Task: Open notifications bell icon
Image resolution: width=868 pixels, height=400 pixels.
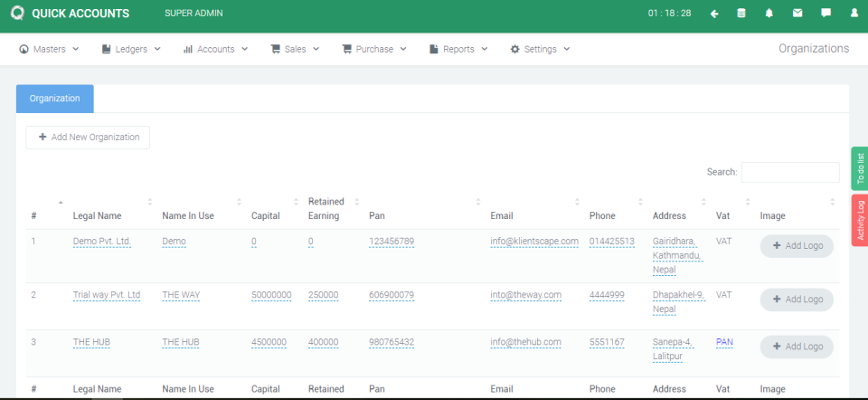Action: click(769, 14)
